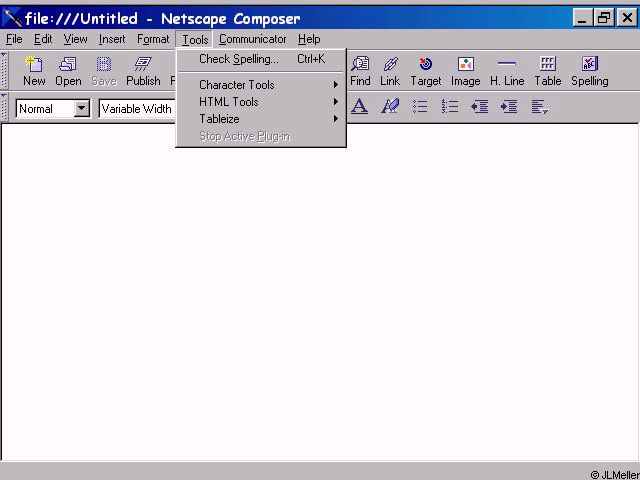
Task: Open the Format menu
Action: pos(153,40)
